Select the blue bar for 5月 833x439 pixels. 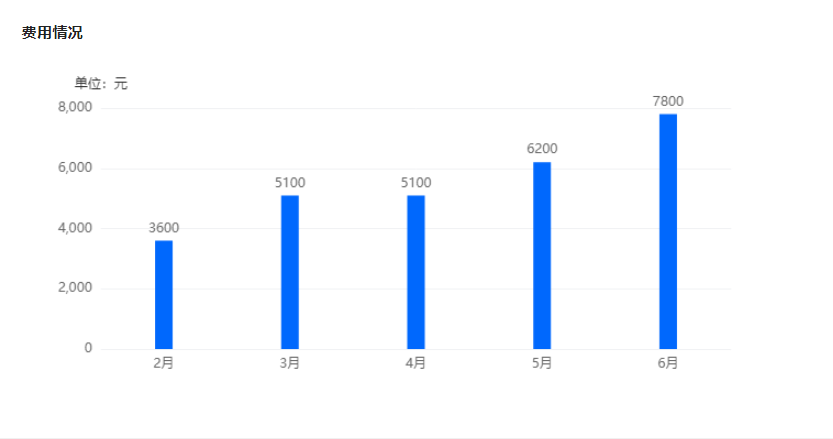[x=542, y=256]
